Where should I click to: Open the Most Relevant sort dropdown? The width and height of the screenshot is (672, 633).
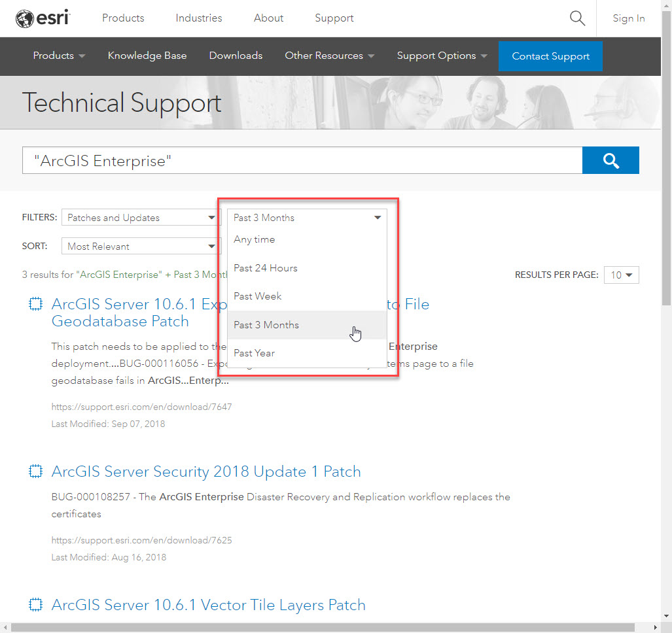click(x=141, y=247)
